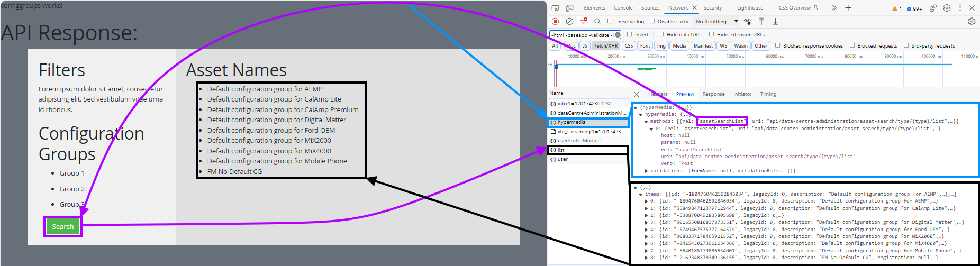Click the inspect element picker icon
The height and width of the screenshot is (266, 980).
[x=555, y=8]
